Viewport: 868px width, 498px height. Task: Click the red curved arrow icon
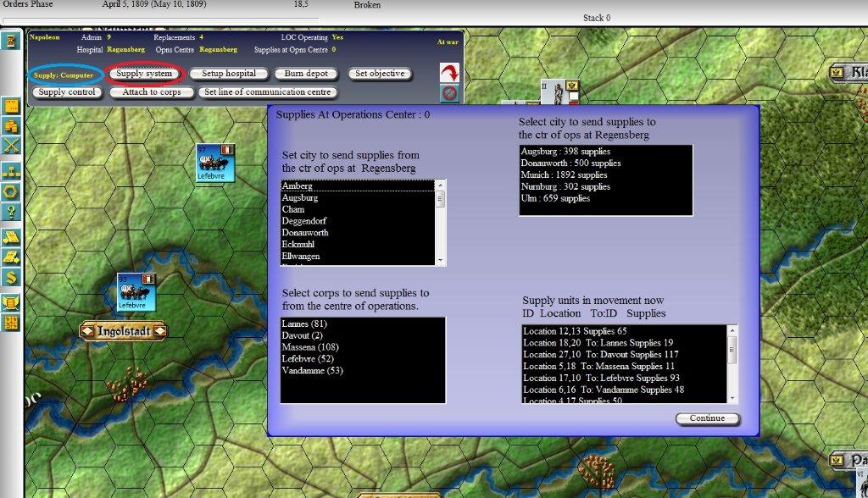(449, 73)
